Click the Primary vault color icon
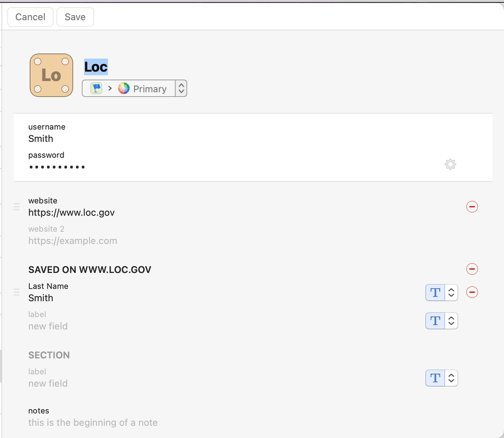The height and width of the screenshot is (438, 504). [124, 89]
